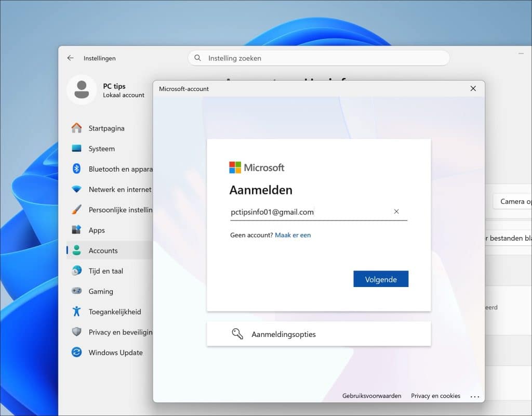Click the Microsoft logo in dialog
Image resolution: width=532 pixels, height=416 pixels.
pyautogui.click(x=257, y=167)
